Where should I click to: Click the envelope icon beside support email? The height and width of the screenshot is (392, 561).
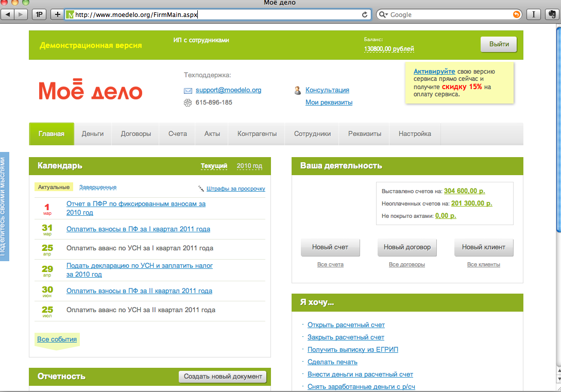[188, 91]
